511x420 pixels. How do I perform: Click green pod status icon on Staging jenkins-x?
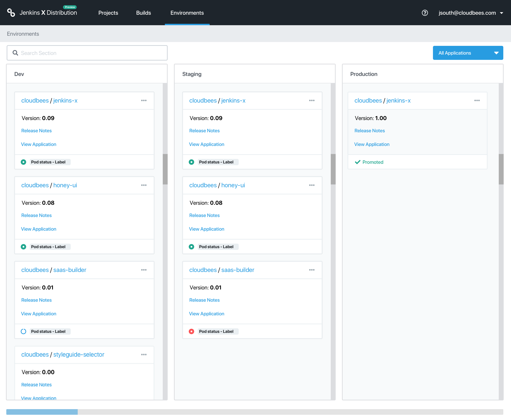pos(191,162)
